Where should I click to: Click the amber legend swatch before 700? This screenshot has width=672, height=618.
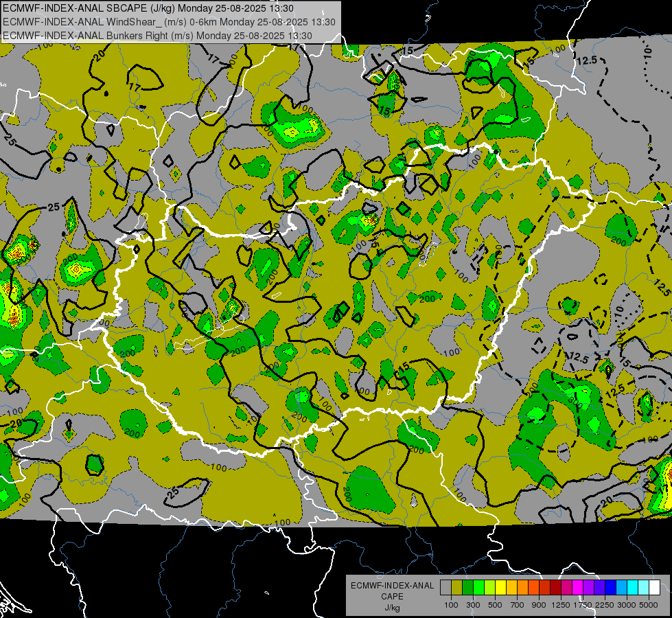tap(511, 588)
